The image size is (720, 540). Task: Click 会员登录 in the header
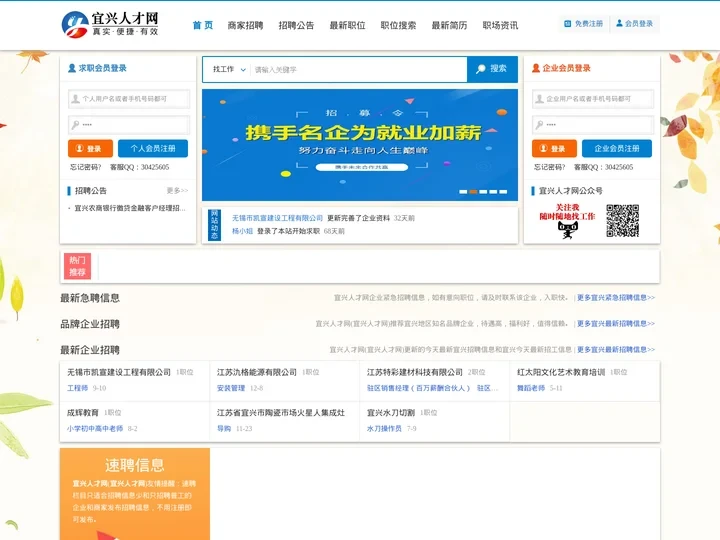click(635, 23)
